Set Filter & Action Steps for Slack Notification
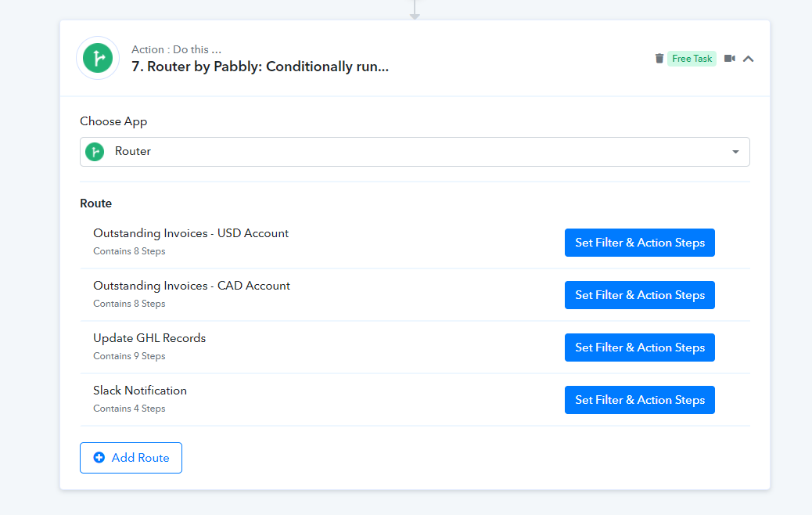Screen dimensions: 812x515 tap(640, 399)
